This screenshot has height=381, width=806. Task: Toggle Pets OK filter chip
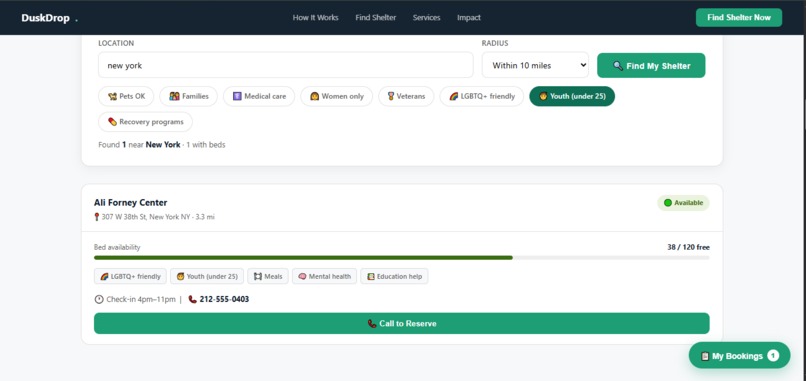pyautogui.click(x=126, y=96)
